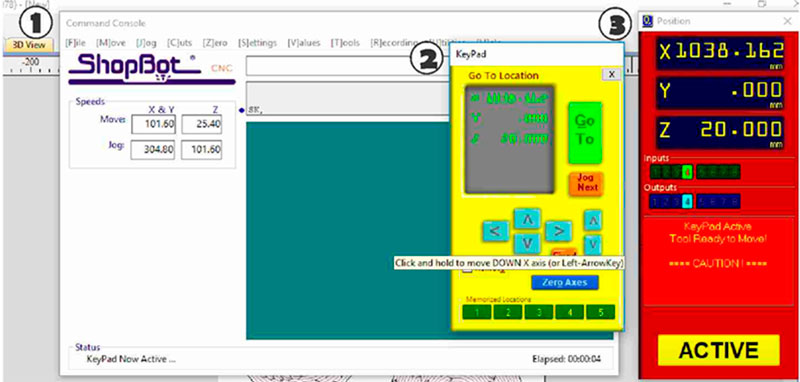The image size is (800, 382).
Task: Click the right X-axis arrow on KeyPad
Action: coord(558,231)
